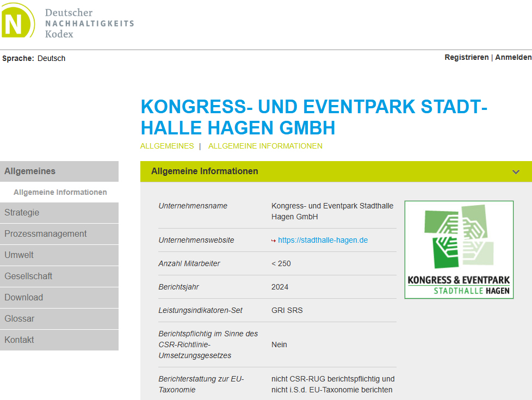Select Allgemeine Informationen sidebar sub-item
532x400 pixels.
(60, 192)
